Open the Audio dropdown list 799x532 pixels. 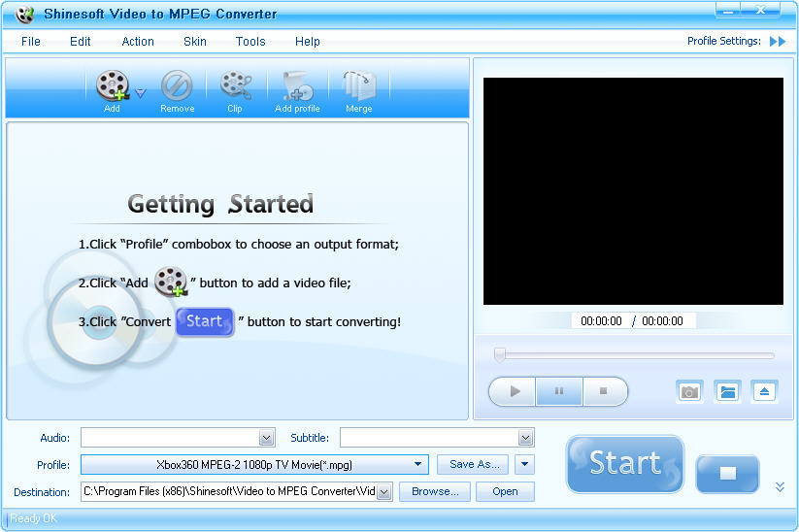tap(267, 438)
